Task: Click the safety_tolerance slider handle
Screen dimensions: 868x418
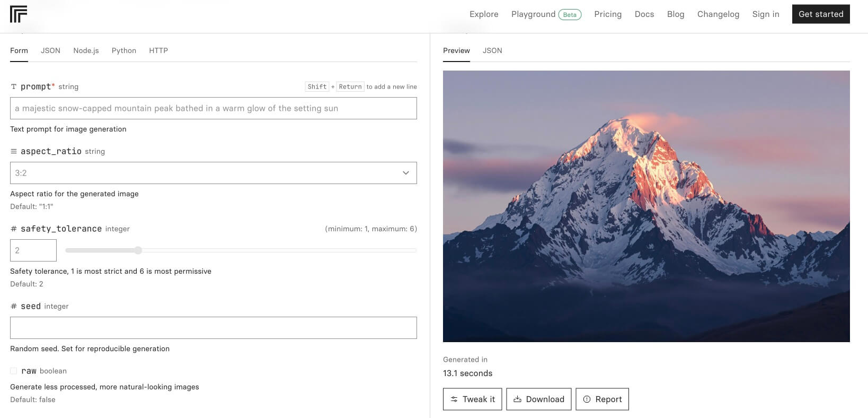Action: 138,250
